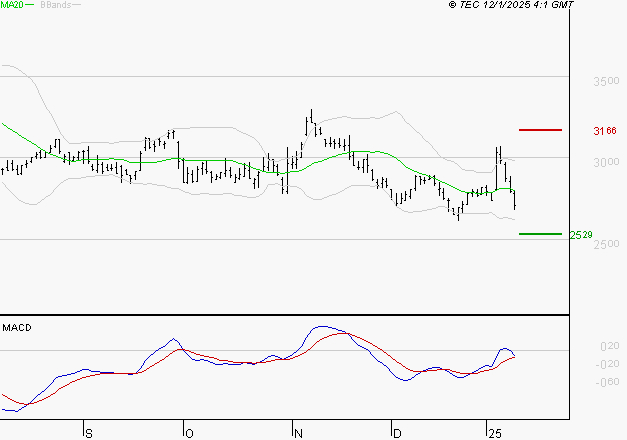Click the MA20 legend label

coord(12,6)
